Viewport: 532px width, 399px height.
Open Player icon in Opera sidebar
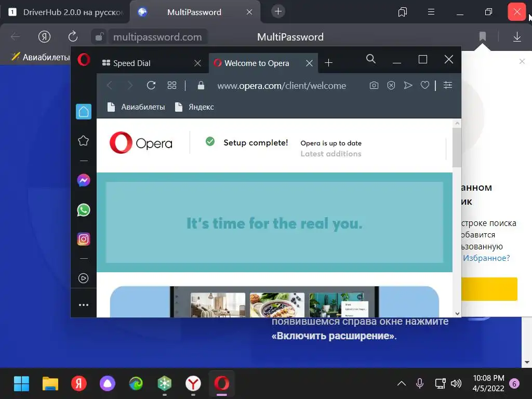tap(84, 278)
